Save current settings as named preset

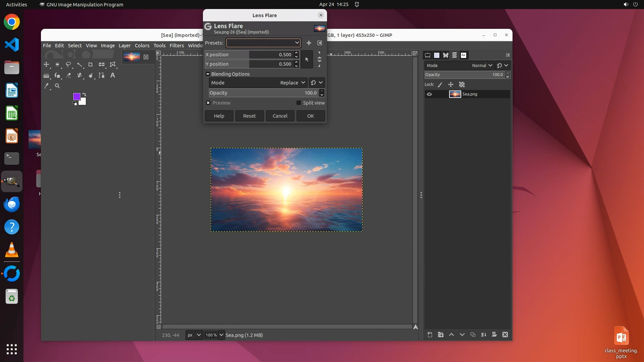309,43
